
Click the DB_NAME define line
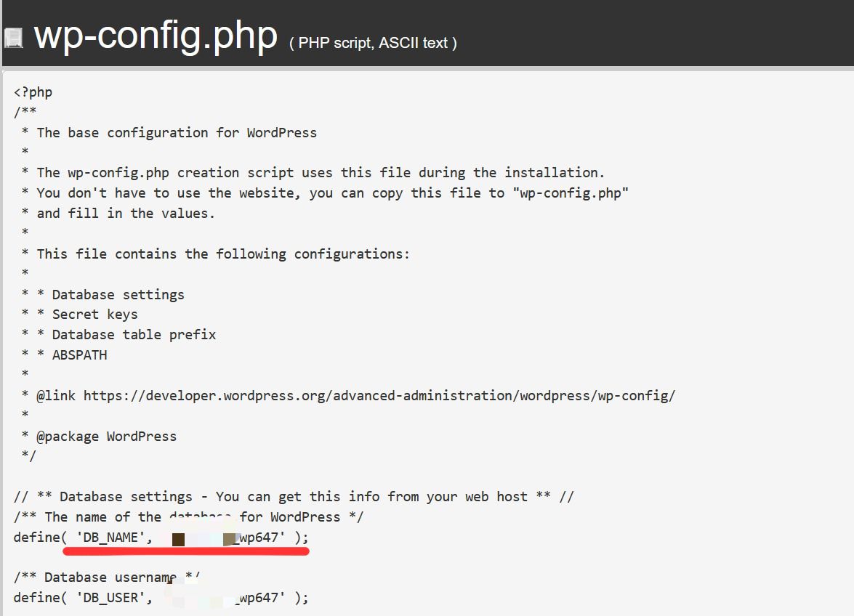[x=161, y=538]
